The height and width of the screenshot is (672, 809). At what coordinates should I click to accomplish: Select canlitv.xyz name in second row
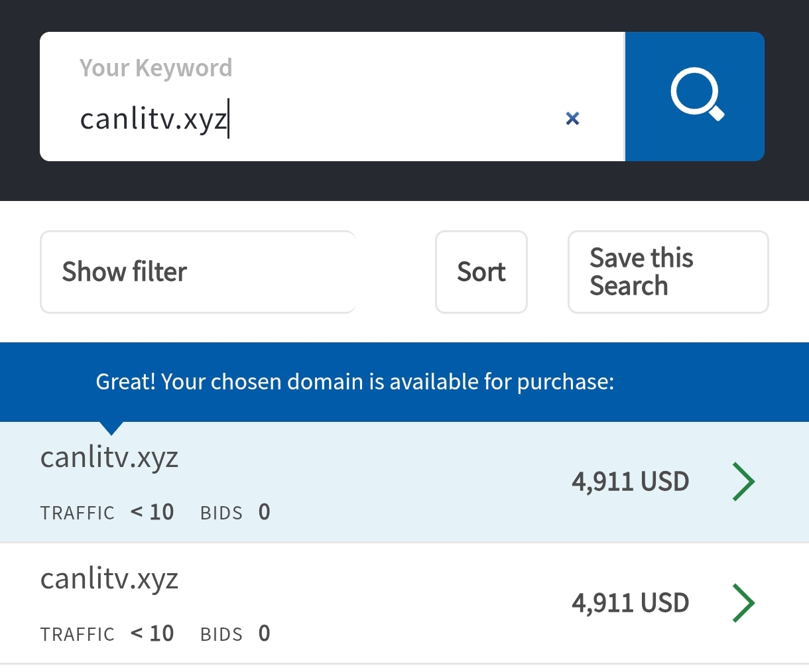tap(109, 579)
